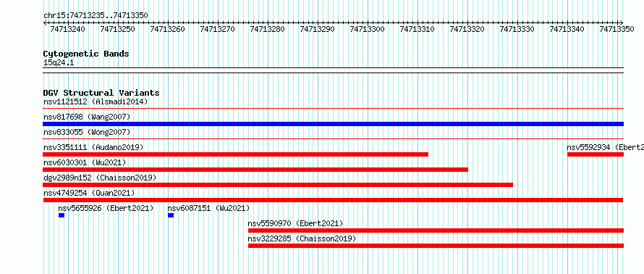Click the Cytogenetic Bands track title
644x274 pixels.
click(86, 54)
